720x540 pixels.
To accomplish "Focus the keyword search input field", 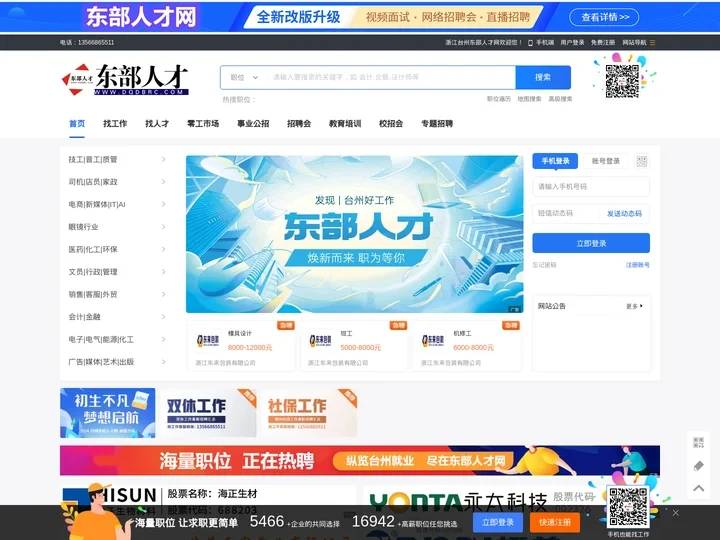I will [391, 77].
